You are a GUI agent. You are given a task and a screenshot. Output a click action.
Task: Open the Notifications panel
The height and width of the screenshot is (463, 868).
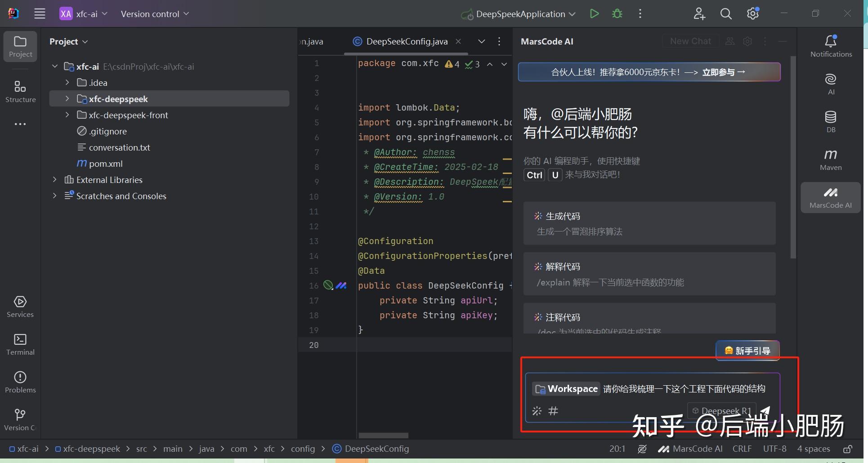click(x=830, y=45)
